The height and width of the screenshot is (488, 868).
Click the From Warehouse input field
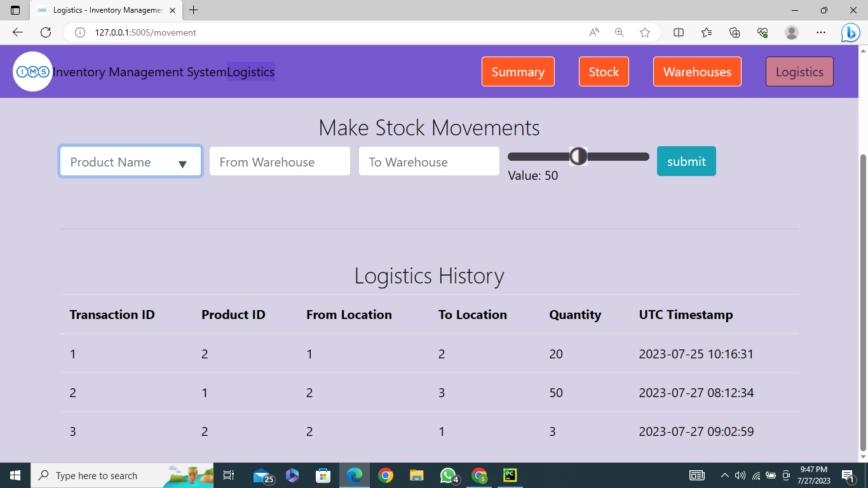[x=280, y=161]
